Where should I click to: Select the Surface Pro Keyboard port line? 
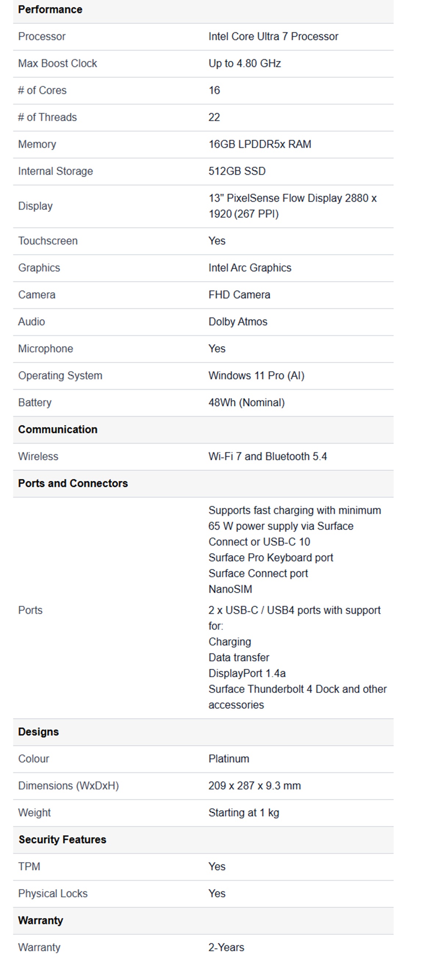tap(270, 558)
